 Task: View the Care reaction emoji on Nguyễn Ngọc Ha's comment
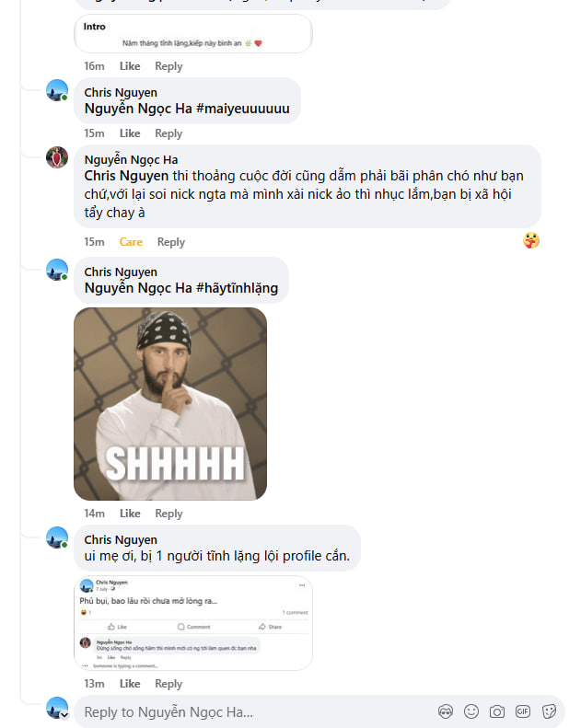530,240
